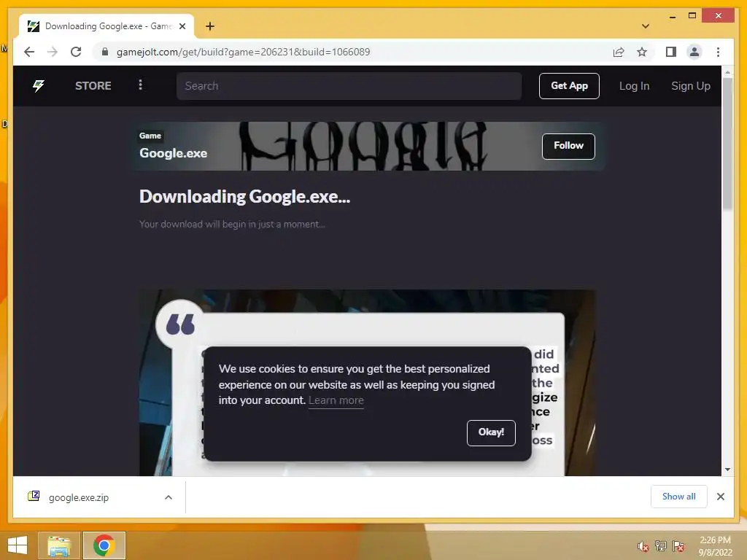Expand the tab search chevron
The height and width of the screenshot is (560, 747).
645,26
